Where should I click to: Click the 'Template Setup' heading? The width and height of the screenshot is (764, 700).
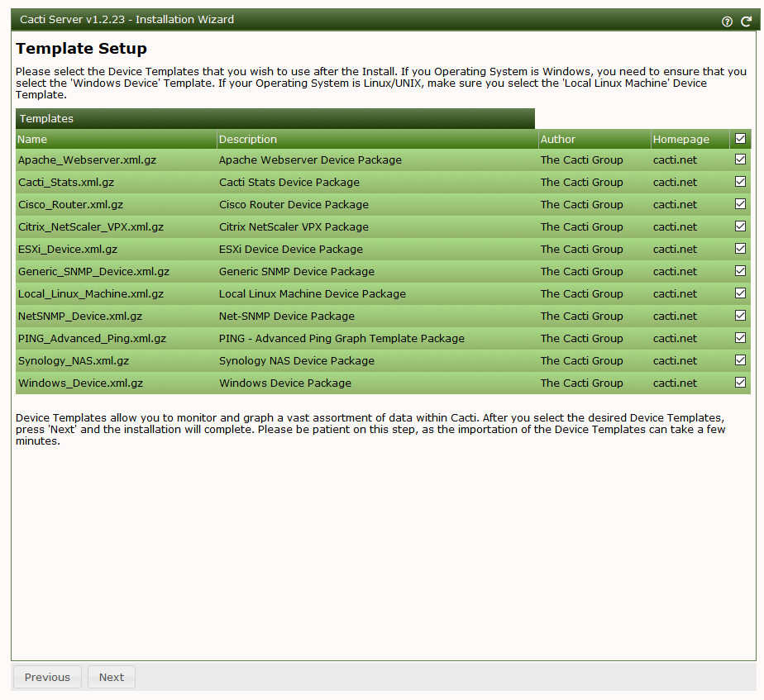click(81, 49)
